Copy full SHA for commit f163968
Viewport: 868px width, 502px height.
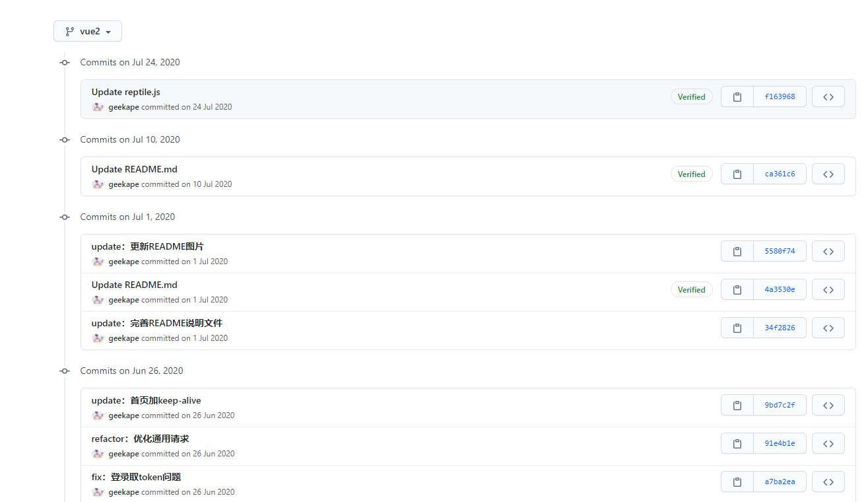[x=737, y=96]
